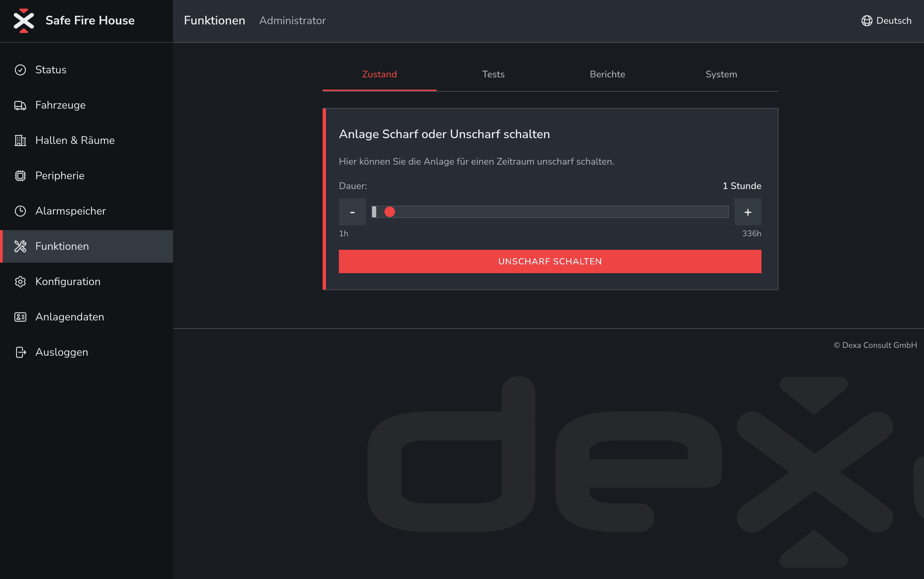Open Anlagendaten ID card icon
Screen dimensions: 924x579
[20, 317]
